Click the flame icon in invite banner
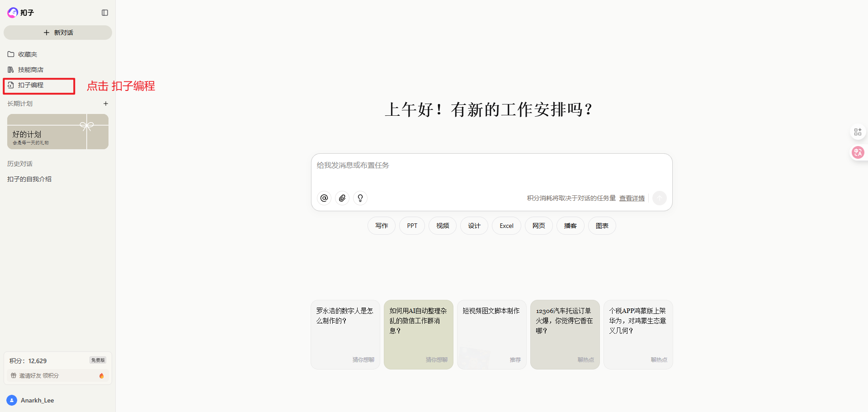This screenshot has width=868, height=412. (x=101, y=376)
